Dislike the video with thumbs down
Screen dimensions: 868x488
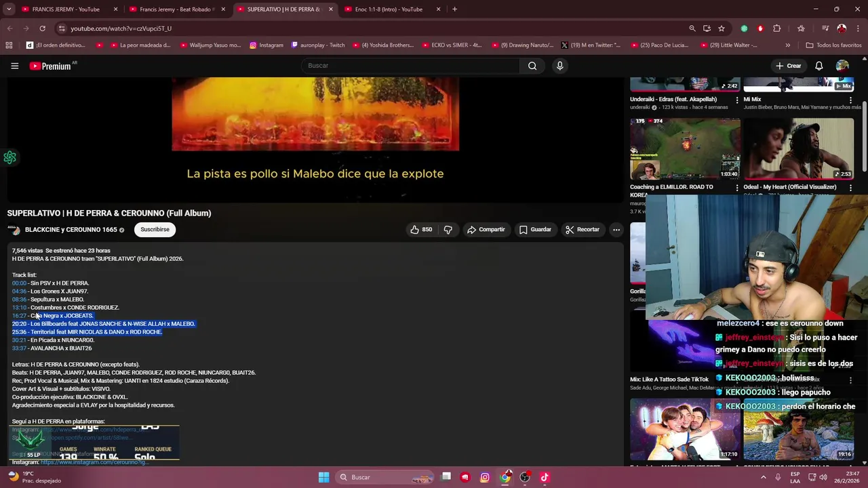click(448, 230)
